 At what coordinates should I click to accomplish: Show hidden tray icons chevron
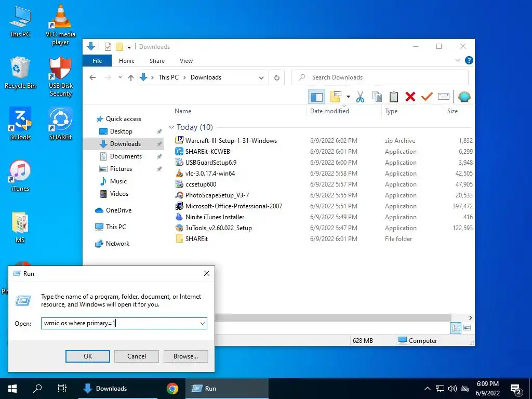pos(428,389)
